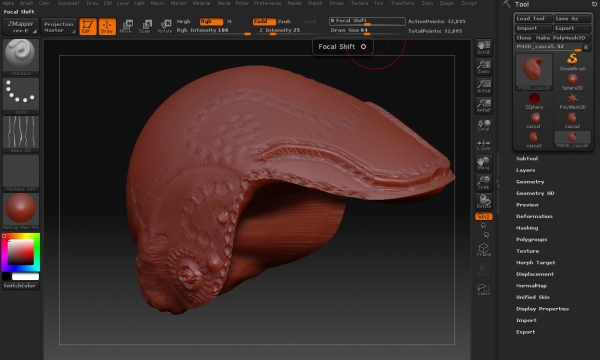The height and width of the screenshot is (360, 600).
Task: Click the Rotate icon in right shelf
Action: pos(484,202)
